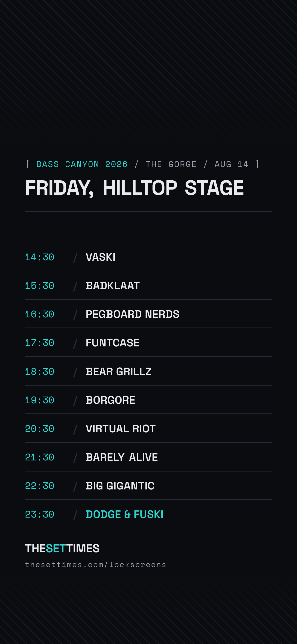Click the 14:30 time label
The height and width of the screenshot is (644, 297).
pyautogui.click(x=40, y=257)
